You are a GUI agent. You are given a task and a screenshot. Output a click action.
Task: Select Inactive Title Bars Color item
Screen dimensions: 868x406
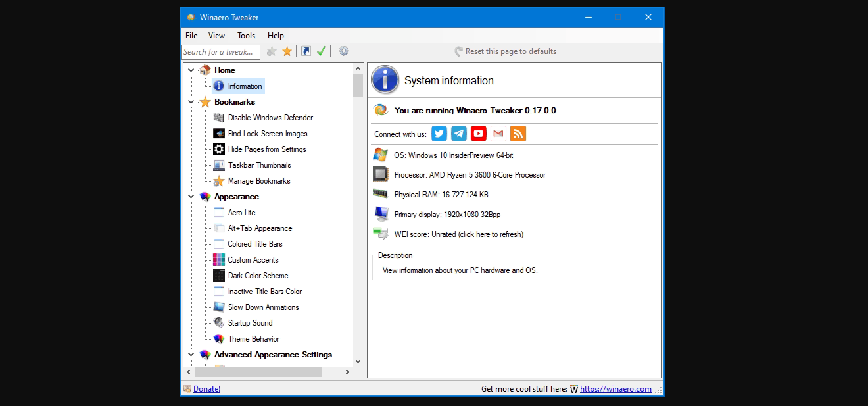pyautogui.click(x=265, y=292)
